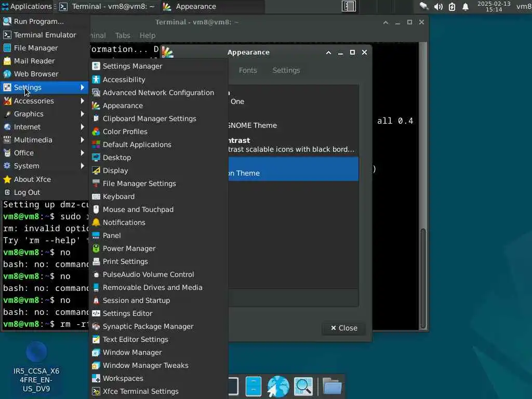Screen dimensions: 532x399
Task: Open Removable Drives and Media
Action: click(x=158, y=287)
